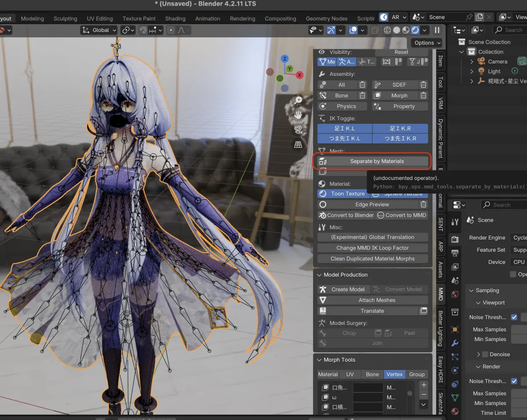Click the Convert to Blender button
The width and height of the screenshot is (527, 420).
point(347,215)
